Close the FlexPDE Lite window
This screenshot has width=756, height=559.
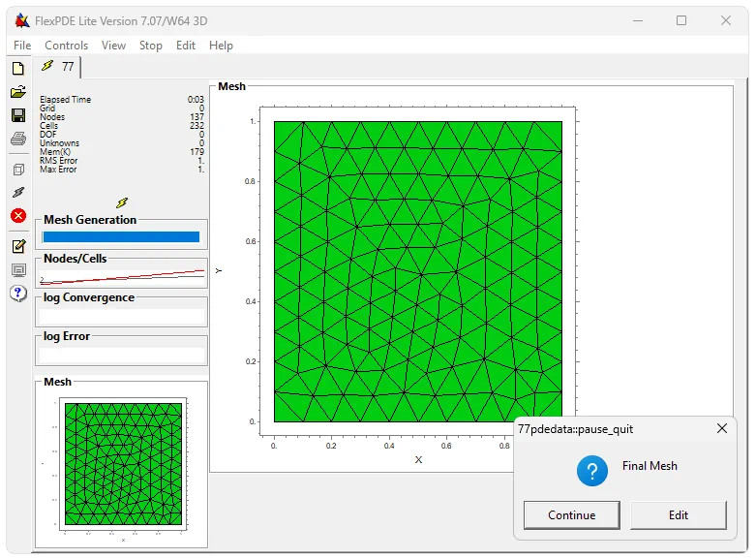[726, 20]
